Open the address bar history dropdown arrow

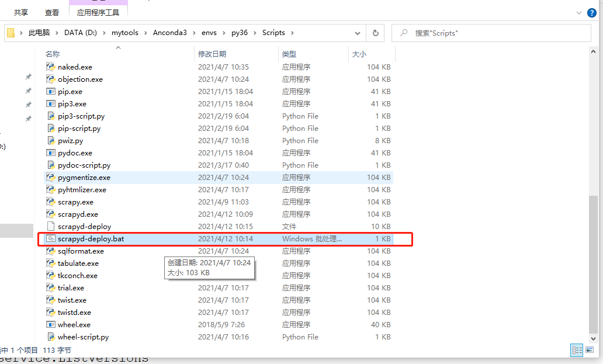(x=357, y=33)
